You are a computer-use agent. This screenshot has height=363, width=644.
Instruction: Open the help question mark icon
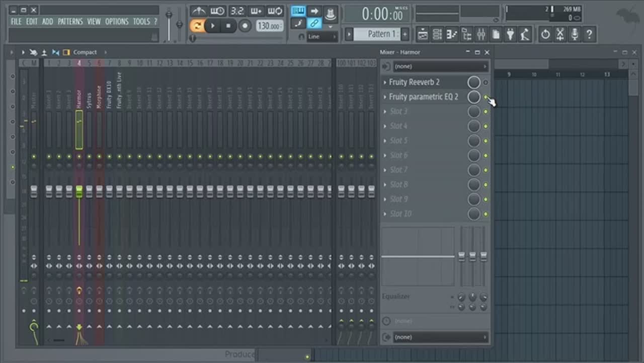(x=589, y=34)
